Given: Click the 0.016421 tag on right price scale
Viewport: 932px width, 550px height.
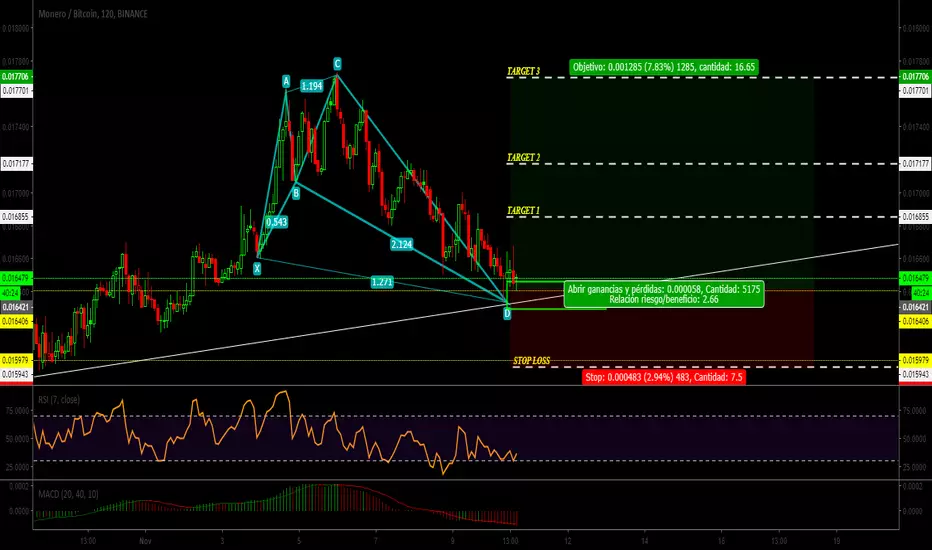Looking at the screenshot, I should pos(915,307).
